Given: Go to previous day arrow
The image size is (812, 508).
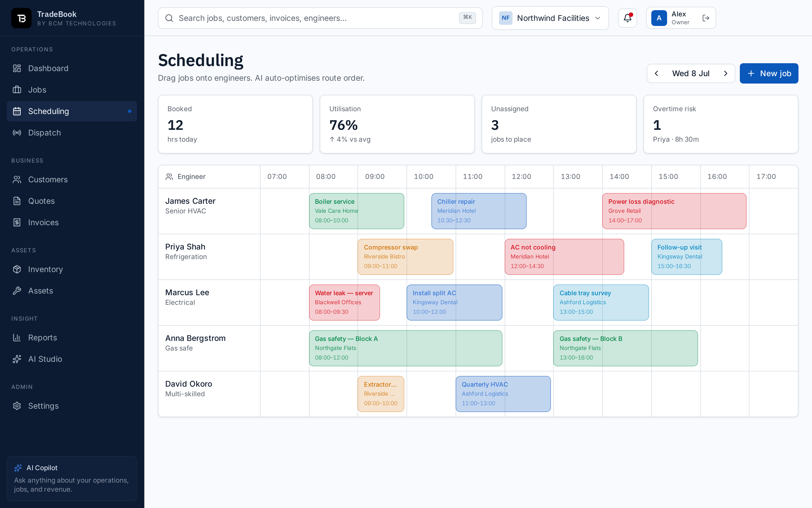Looking at the screenshot, I should click(x=657, y=74).
